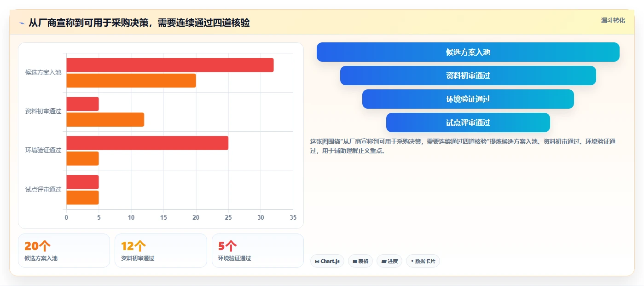Click the 进度 tag chip
The width and height of the screenshot is (644, 286).
tap(389, 261)
